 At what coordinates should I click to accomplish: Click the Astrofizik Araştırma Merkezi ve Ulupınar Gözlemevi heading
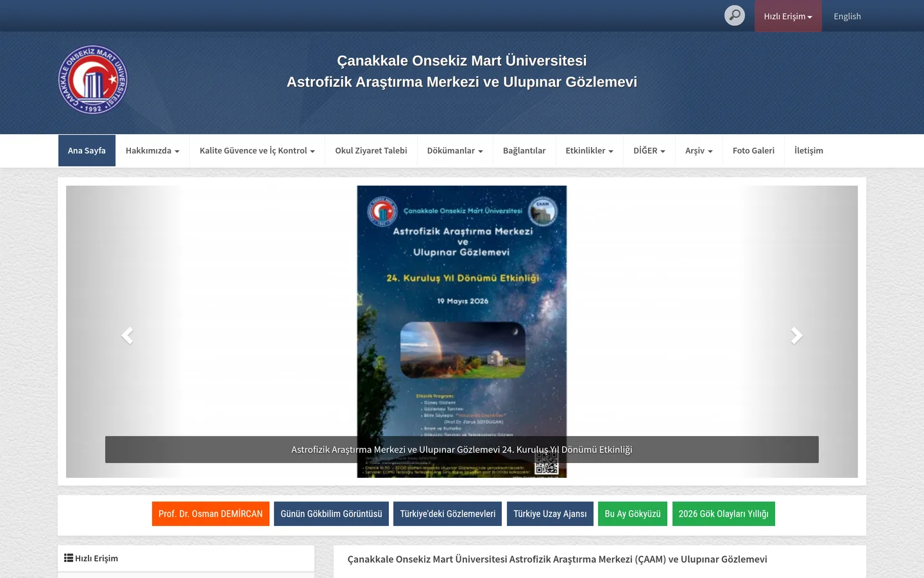click(x=462, y=82)
